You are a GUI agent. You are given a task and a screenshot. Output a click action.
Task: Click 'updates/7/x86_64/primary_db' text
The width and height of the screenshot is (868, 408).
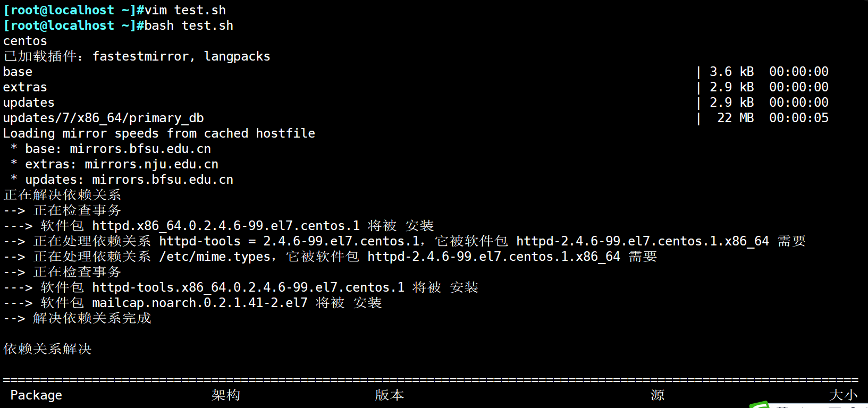point(103,118)
